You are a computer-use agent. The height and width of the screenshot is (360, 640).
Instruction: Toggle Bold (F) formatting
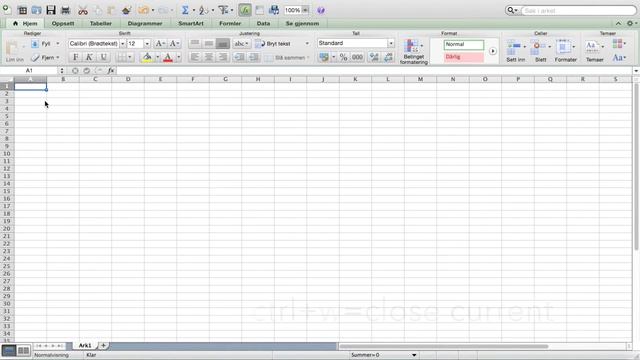(76, 57)
